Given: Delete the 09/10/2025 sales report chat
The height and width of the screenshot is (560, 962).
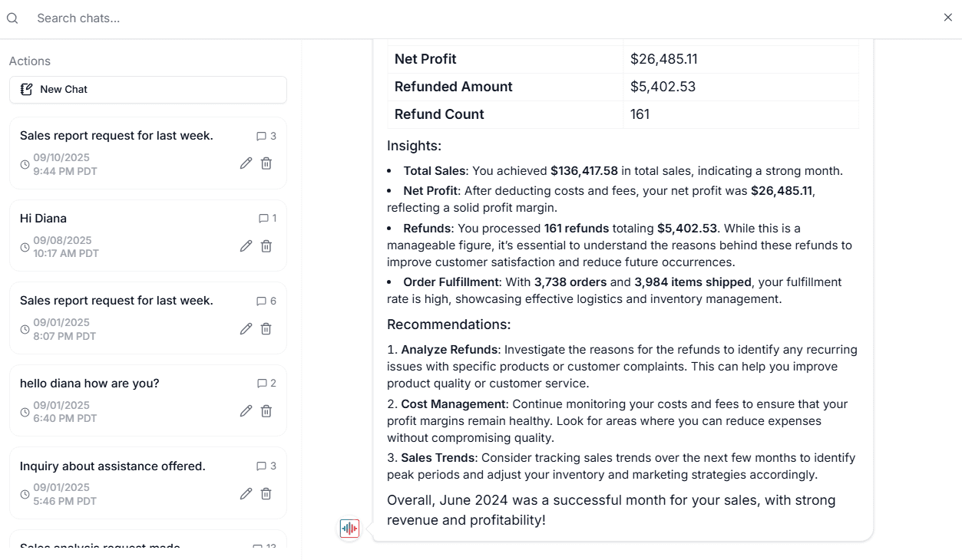Looking at the screenshot, I should click(x=266, y=163).
